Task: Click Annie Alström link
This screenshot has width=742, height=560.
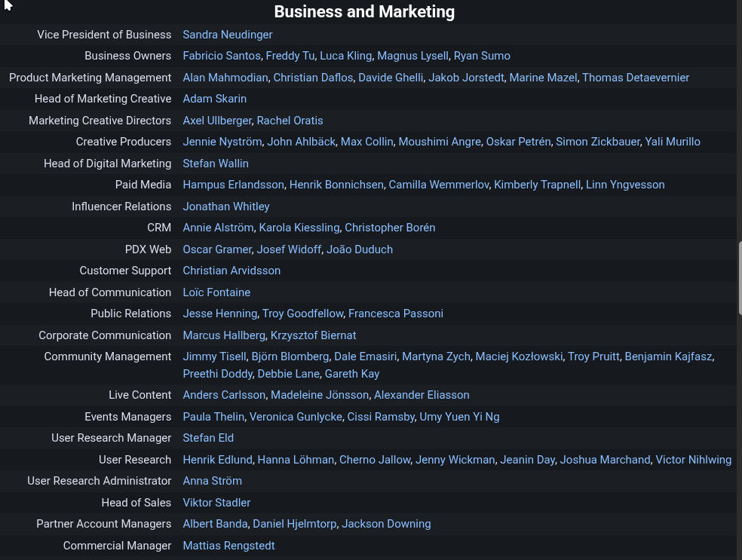Action: (x=218, y=228)
